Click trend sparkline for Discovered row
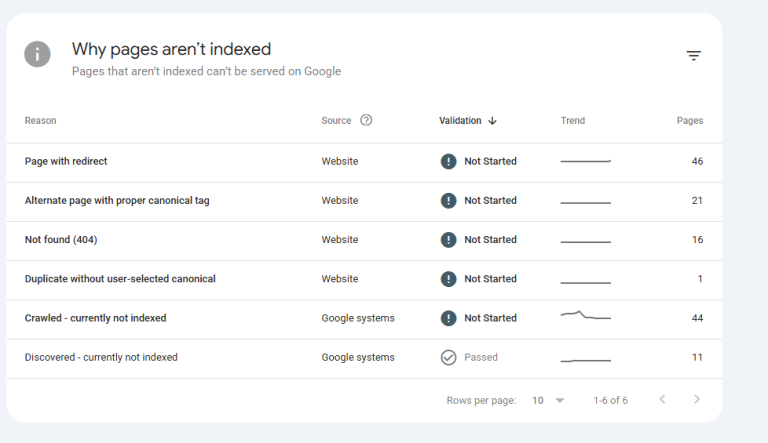This screenshot has height=443, width=768. (x=586, y=360)
